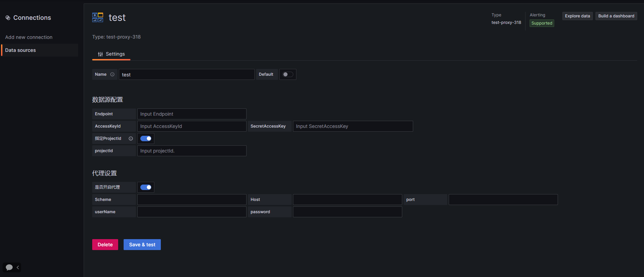
Task: Select Data sources in the sidebar
Action: tap(40, 50)
